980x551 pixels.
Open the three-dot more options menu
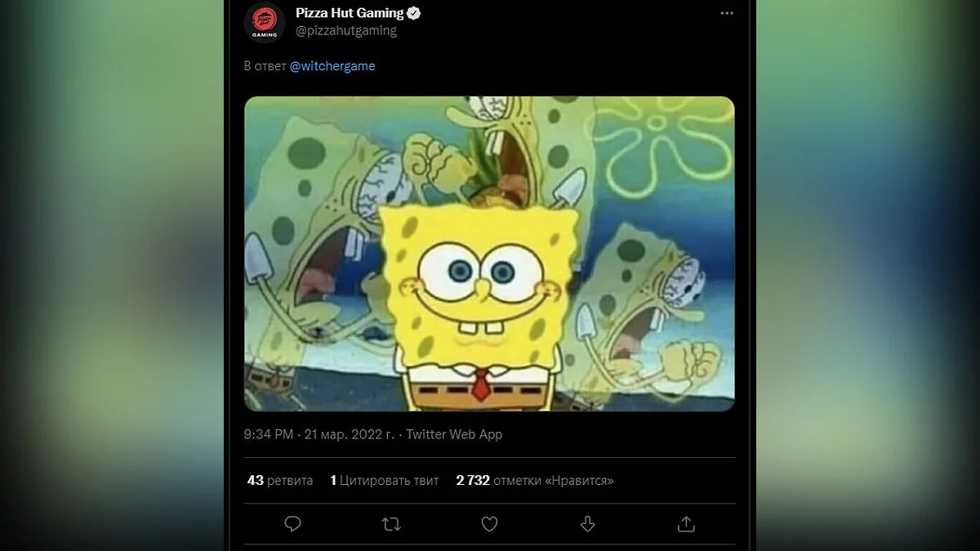(x=726, y=14)
